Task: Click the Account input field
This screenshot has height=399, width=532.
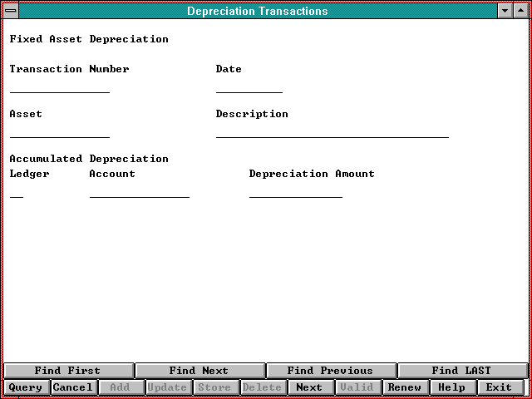Action: (x=140, y=190)
